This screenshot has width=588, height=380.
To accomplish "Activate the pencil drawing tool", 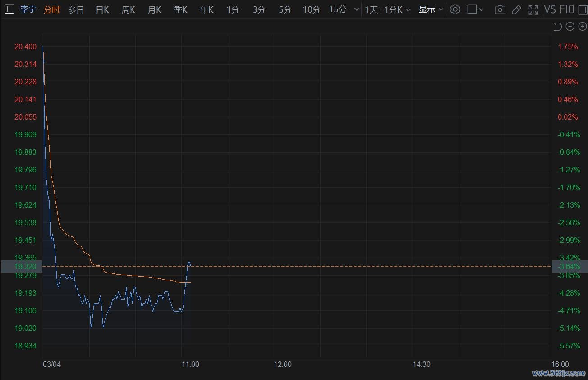I will coord(517,9).
